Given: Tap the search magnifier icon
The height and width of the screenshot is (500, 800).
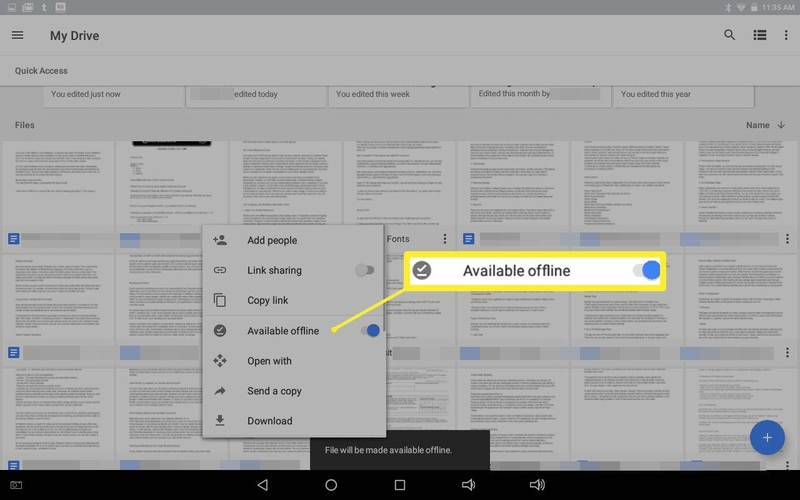Looking at the screenshot, I should [730, 35].
